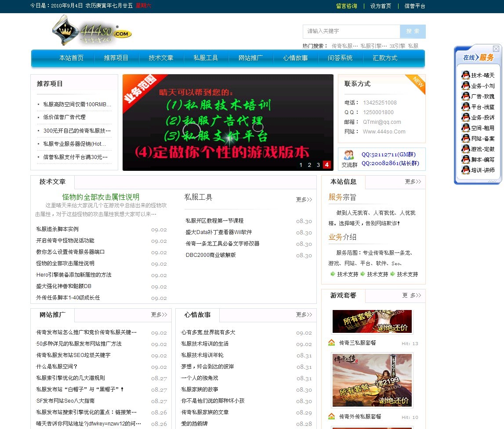Close the 在线服务 floating QQ panel
The height and width of the screenshot is (429, 504).
(x=496, y=49)
